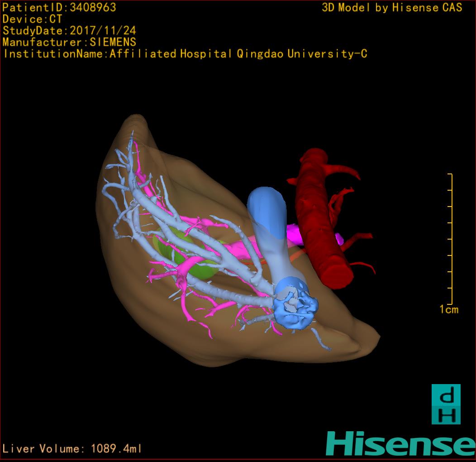The height and width of the screenshot is (462, 476).
Task: Click the InstitutionName Qingdao University text
Action: (x=185, y=54)
